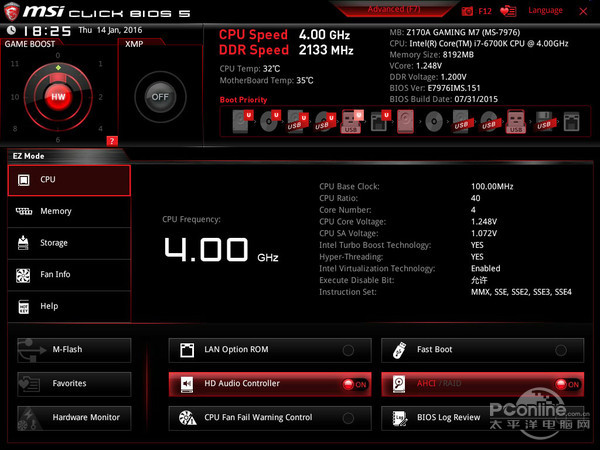Click the "Memory Size: 8192MB" line
The image size is (600, 450).
coord(432,55)
